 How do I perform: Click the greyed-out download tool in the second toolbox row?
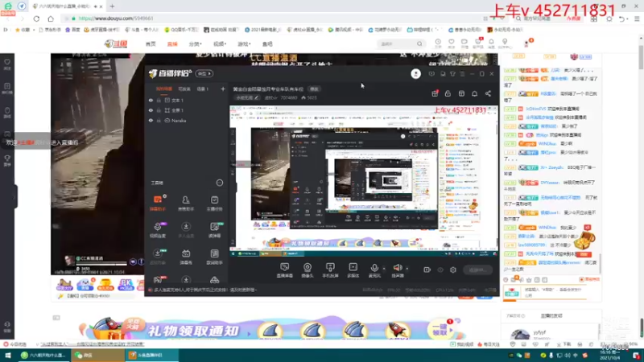pyautogui.click(x=186, y=230)
